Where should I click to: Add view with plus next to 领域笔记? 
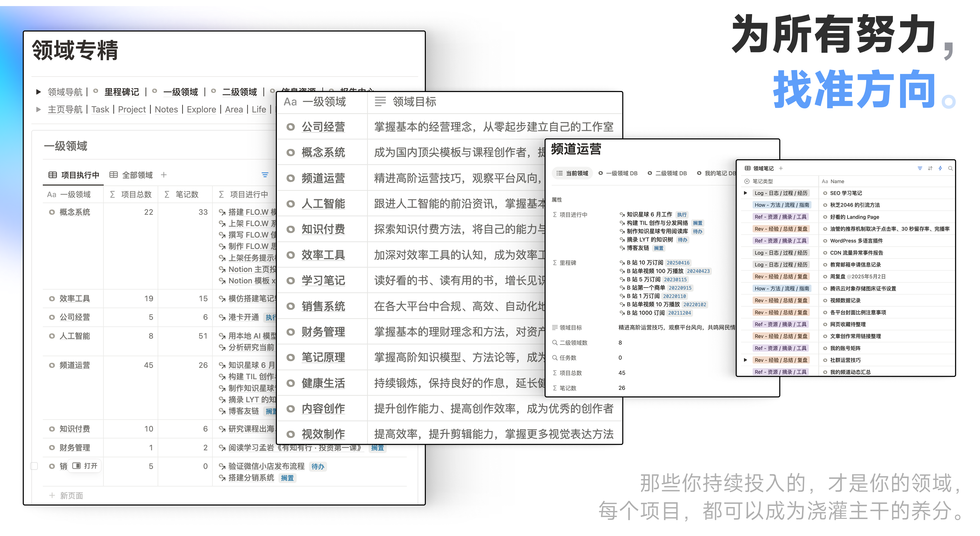point(781,168)
